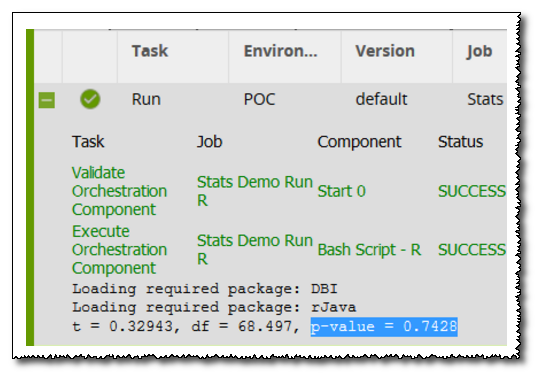The image size is (540, 378).
Task: Click the 'Loading required package: rJava' line
Action: pyautogui.click(x=214, y=307)
